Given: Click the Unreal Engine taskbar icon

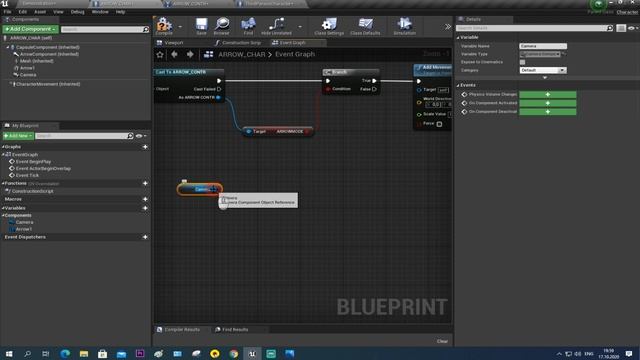Looking at the screenshot, I should [252, 353].
